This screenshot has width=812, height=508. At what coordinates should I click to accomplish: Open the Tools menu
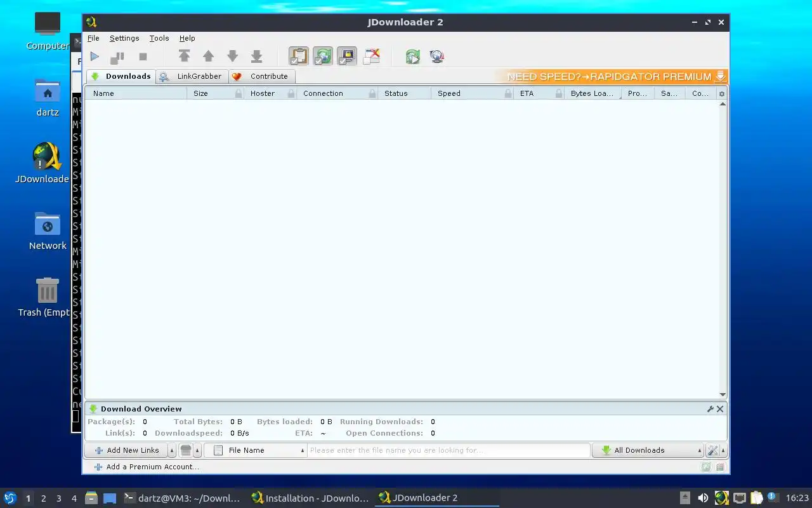click(159, 38)
